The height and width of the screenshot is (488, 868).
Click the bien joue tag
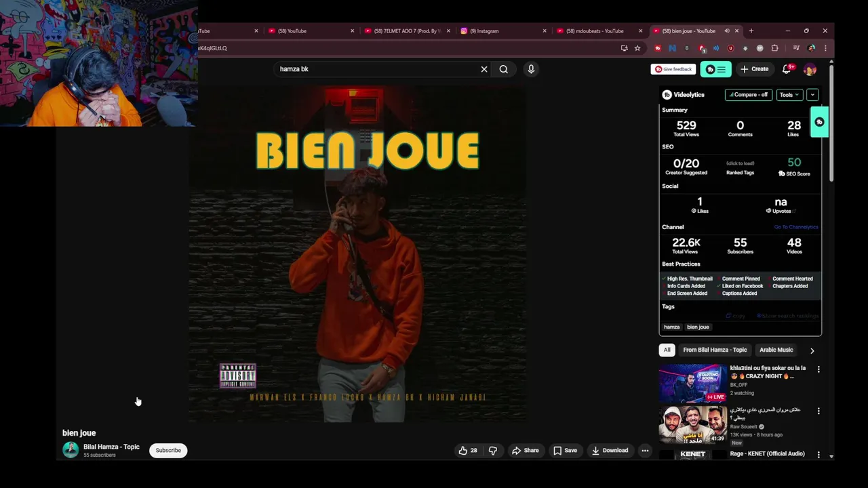coord(698,327)
